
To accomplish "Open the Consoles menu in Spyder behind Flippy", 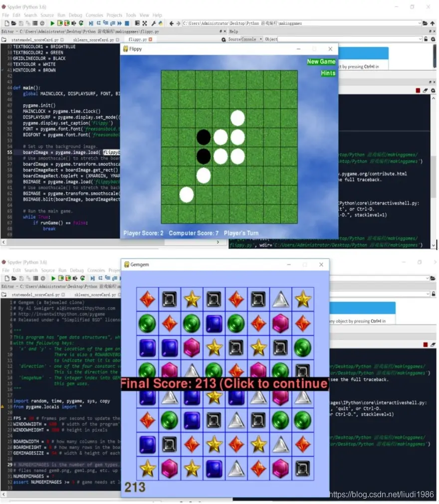I will pyautogui.click(x=94, y=15).
